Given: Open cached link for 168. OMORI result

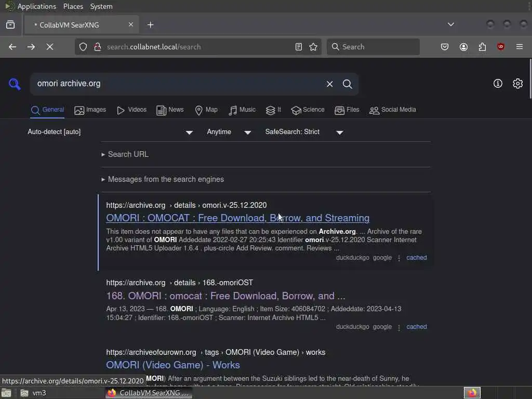Looking at the screenshot, I should [x=417, y=327].
